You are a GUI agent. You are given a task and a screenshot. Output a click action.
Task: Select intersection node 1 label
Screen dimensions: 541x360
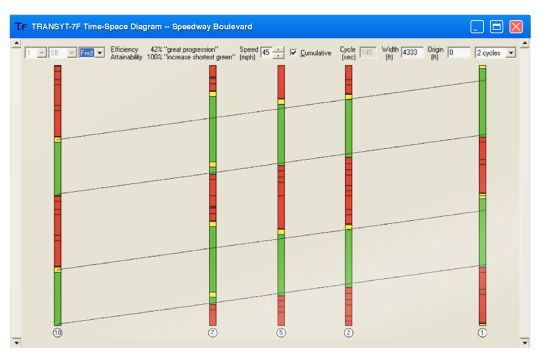point(482,333)
